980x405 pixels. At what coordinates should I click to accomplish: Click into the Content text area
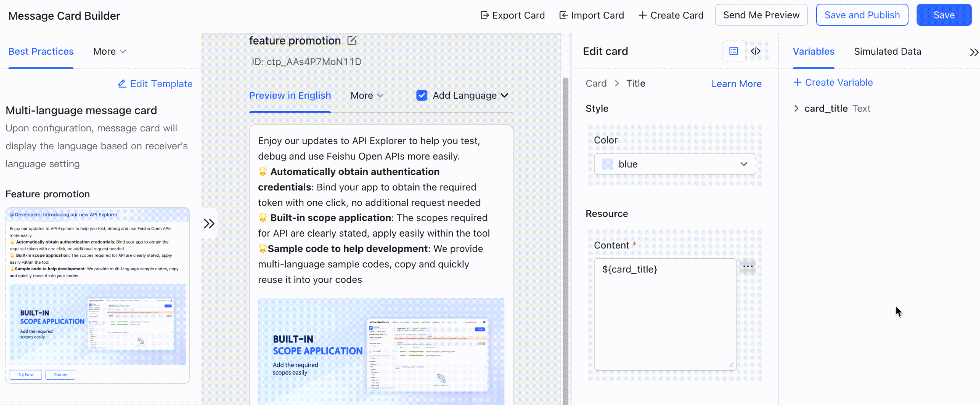(665, 314)
